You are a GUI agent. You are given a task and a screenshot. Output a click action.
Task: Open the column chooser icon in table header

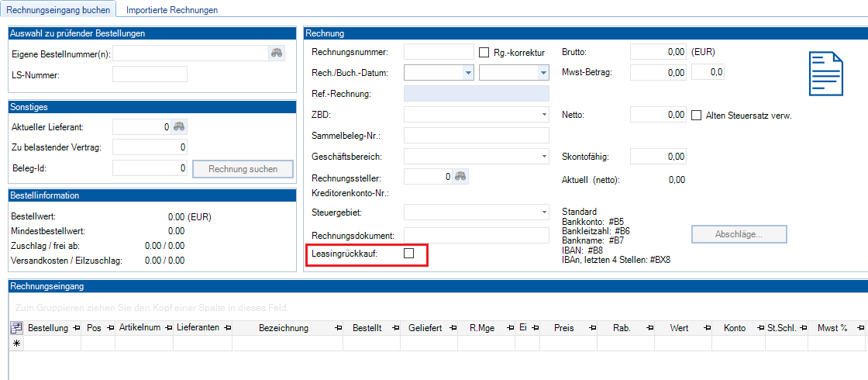tap(16, 328)
